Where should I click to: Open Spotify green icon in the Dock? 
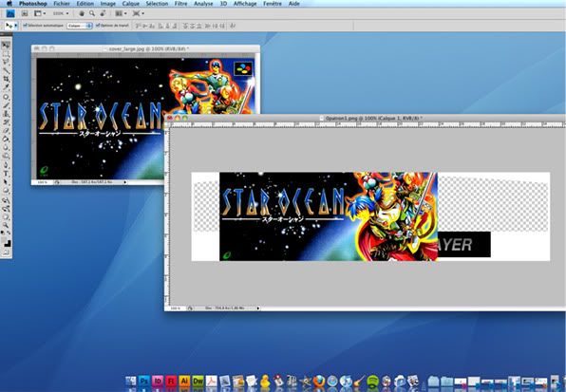[372, 382]
